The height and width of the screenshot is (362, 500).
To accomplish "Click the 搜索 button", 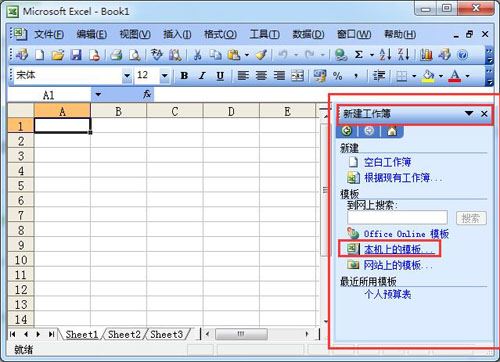I will [471, 218].
